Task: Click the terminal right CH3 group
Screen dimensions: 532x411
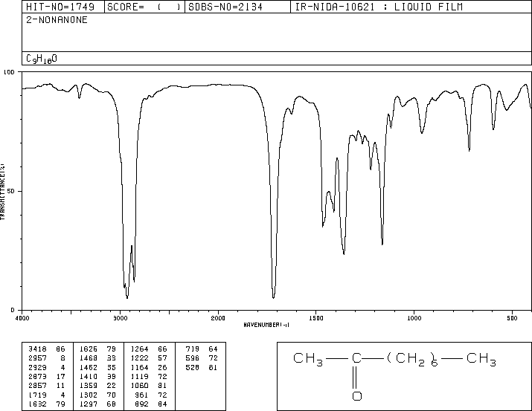Action: pos(481,359)
